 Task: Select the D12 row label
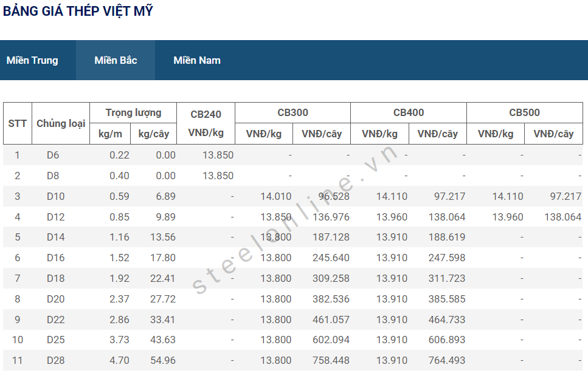click(55, 217)
